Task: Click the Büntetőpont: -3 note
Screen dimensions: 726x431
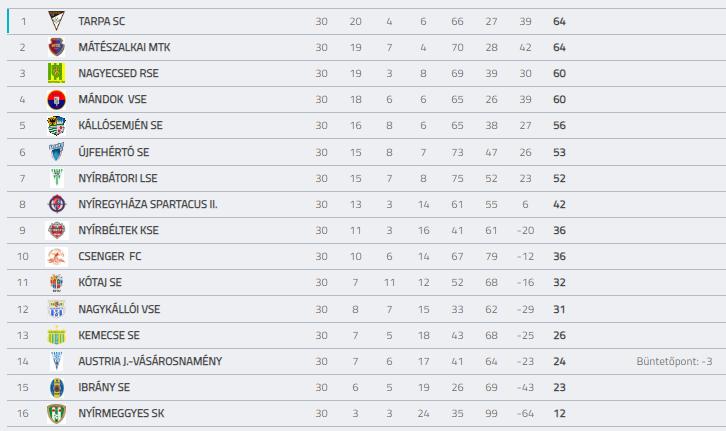Action: pyautogui.click(x=674, y=362)
